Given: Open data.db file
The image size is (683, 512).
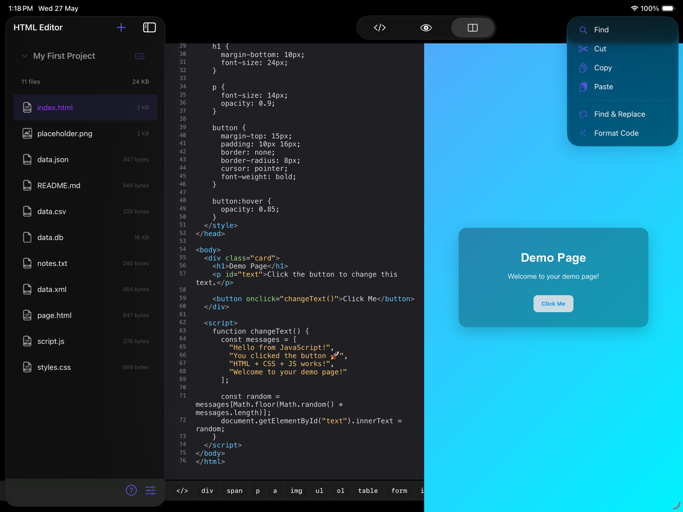Looking at the screenshot, I should (85, 237).
